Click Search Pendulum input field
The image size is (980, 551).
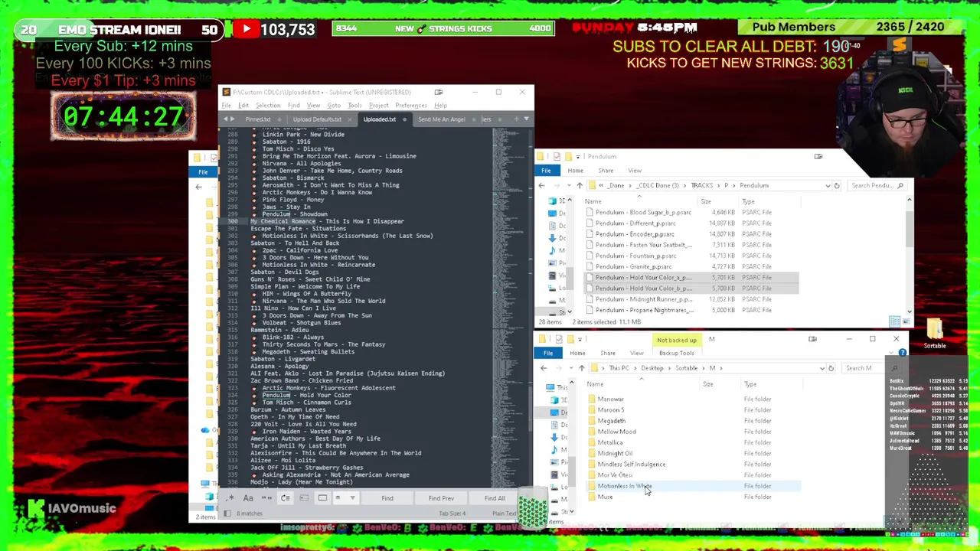877,185
